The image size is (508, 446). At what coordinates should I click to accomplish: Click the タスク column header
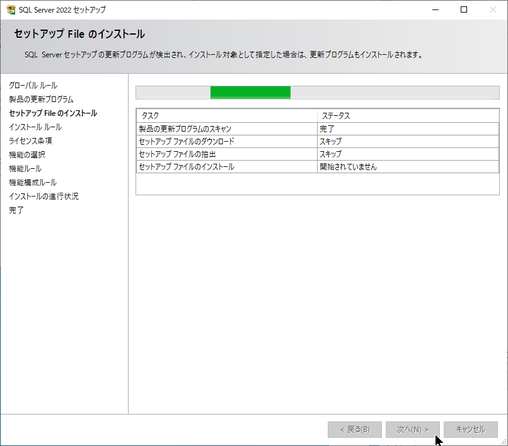227,116
